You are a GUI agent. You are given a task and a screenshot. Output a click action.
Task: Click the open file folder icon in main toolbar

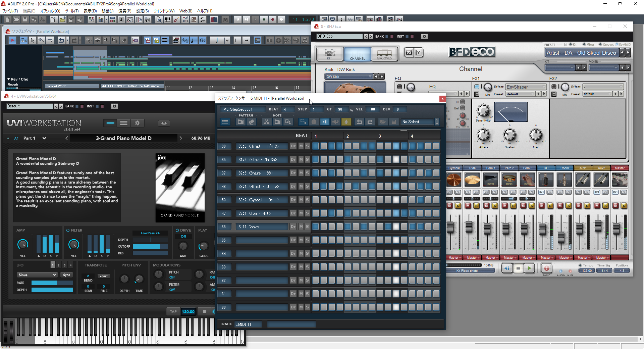[16, 19]
